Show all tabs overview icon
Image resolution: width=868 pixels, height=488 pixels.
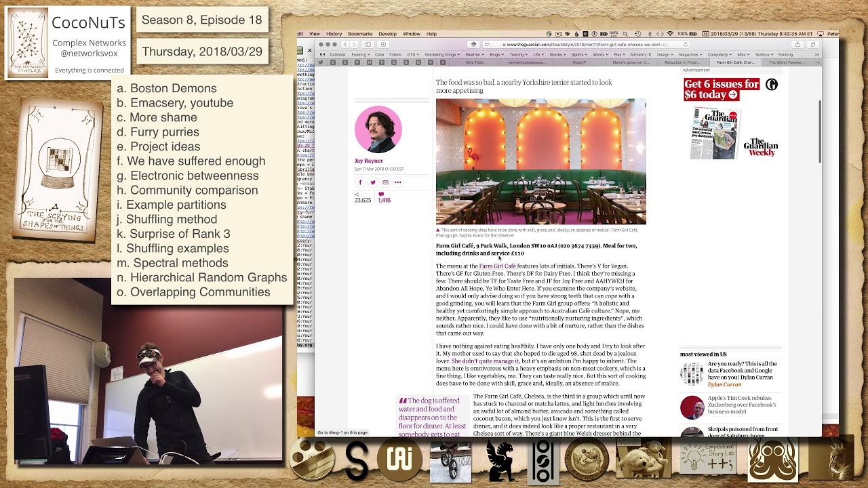click(813, 45)
